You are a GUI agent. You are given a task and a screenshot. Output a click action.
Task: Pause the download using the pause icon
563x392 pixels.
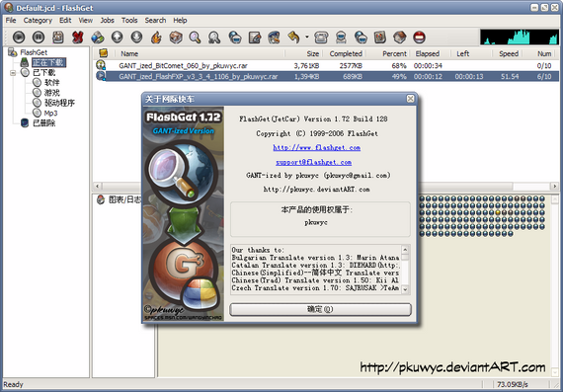(x=39, y=37)
